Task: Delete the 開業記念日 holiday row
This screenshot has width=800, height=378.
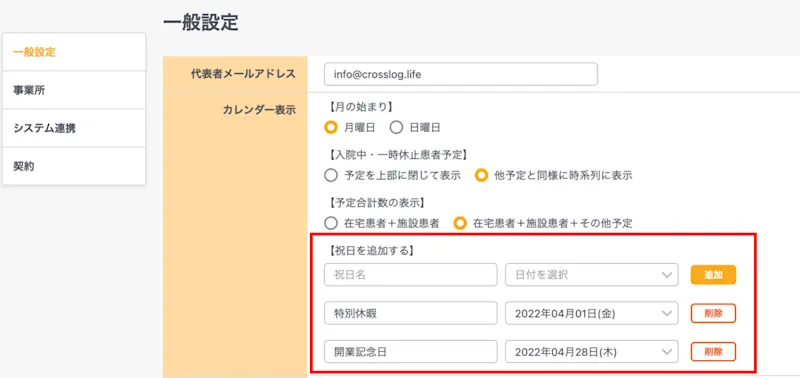Action: 713,351
